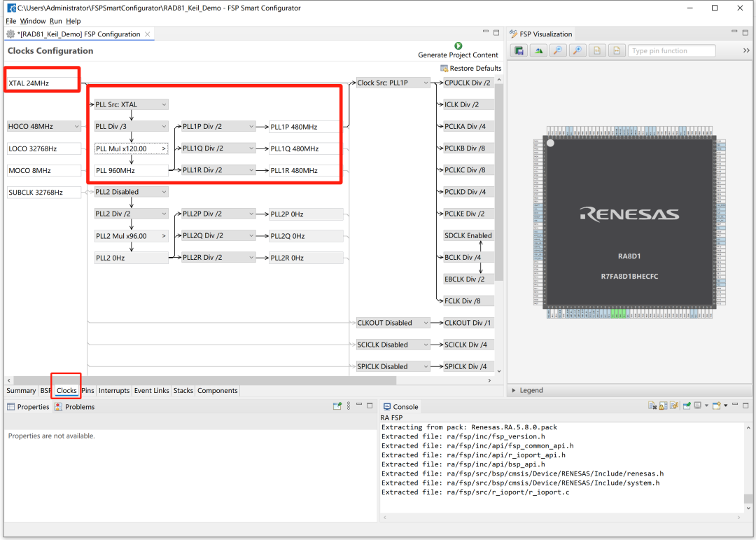Viewport: 756px width, 540px height.
Task: Click the Clear Console icon
Action: tap(652, 406)
